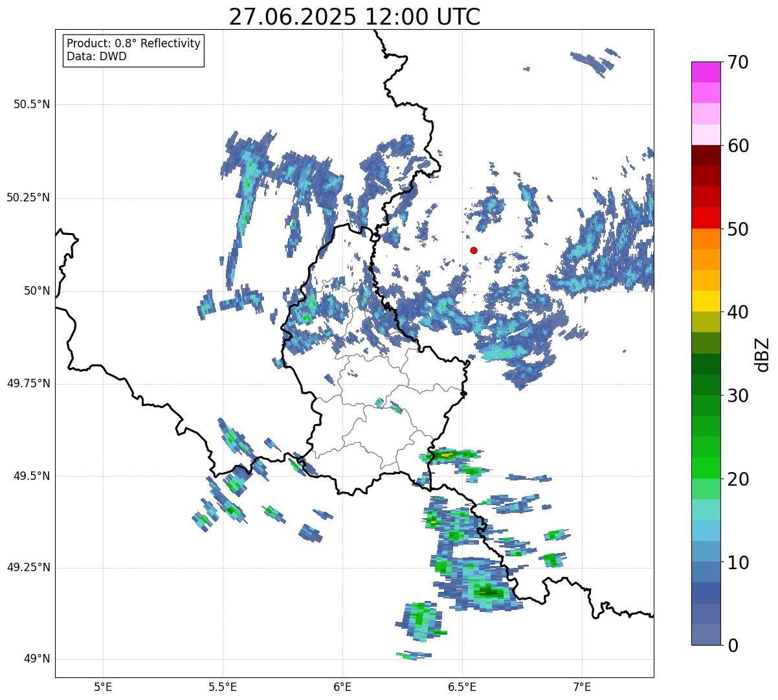Click the red radar site marker
The width and height of the screenshot is (778, 700).
coord(474,250)
